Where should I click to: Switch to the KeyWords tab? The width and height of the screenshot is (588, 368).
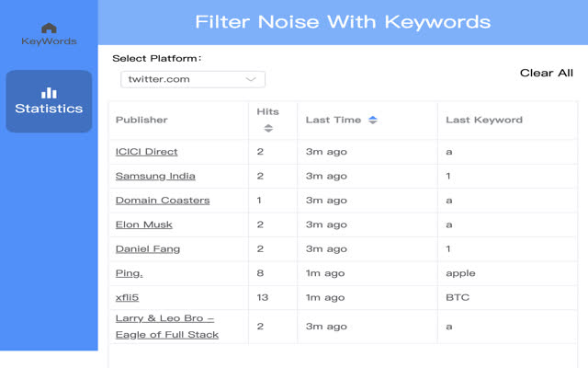(x=49, y=34)
